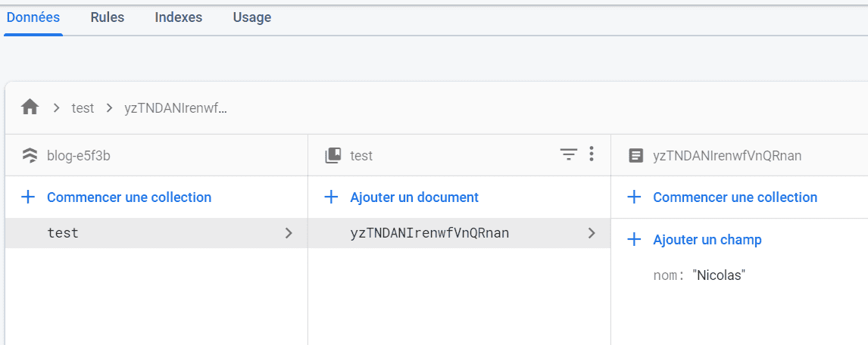Image resolution: width=868 pixels, height=345 pixels.
Task: Click the collection icon beside test header
Action: click(333, 156)
